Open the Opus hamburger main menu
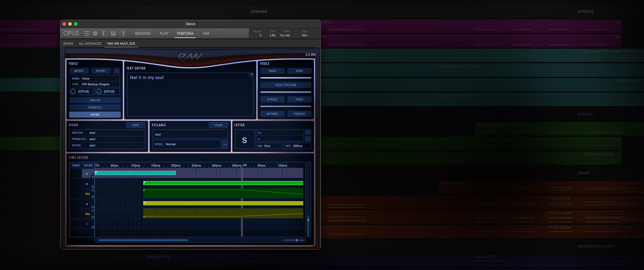644x270 pixels. (x=87, y=34)
